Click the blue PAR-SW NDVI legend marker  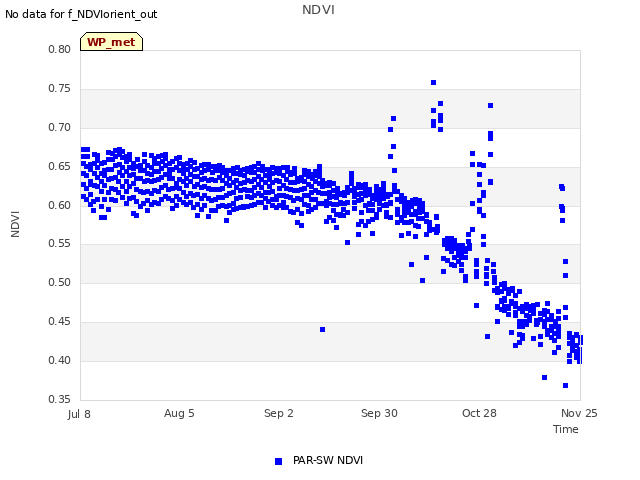278,461
